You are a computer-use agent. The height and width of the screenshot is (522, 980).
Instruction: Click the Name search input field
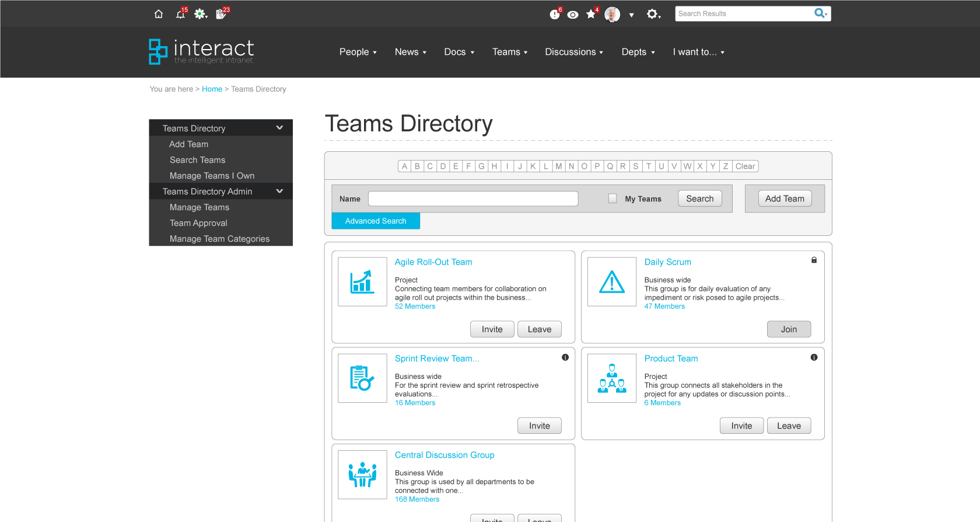[473, 199]
